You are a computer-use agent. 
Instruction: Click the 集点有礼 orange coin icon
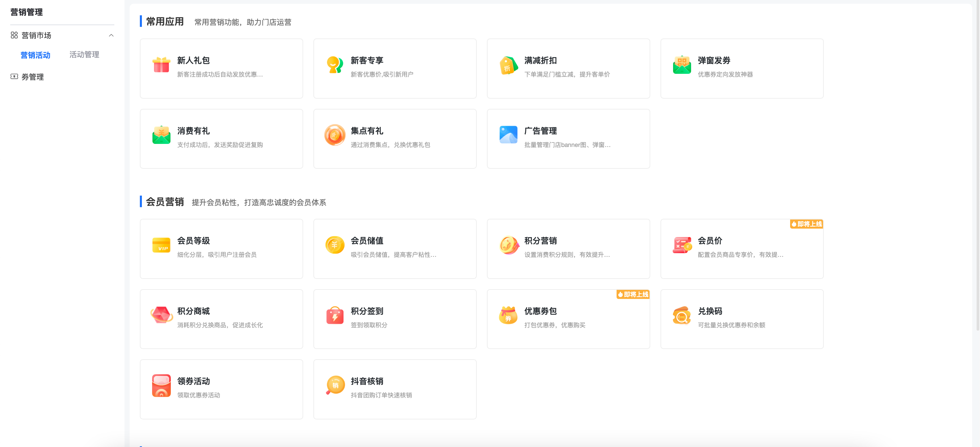pyautogui.click(x=334, y=135)
